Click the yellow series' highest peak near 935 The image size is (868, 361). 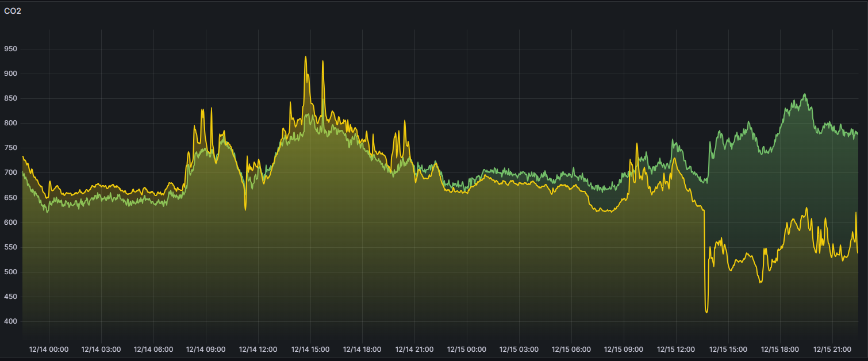[x=306, y=56]
